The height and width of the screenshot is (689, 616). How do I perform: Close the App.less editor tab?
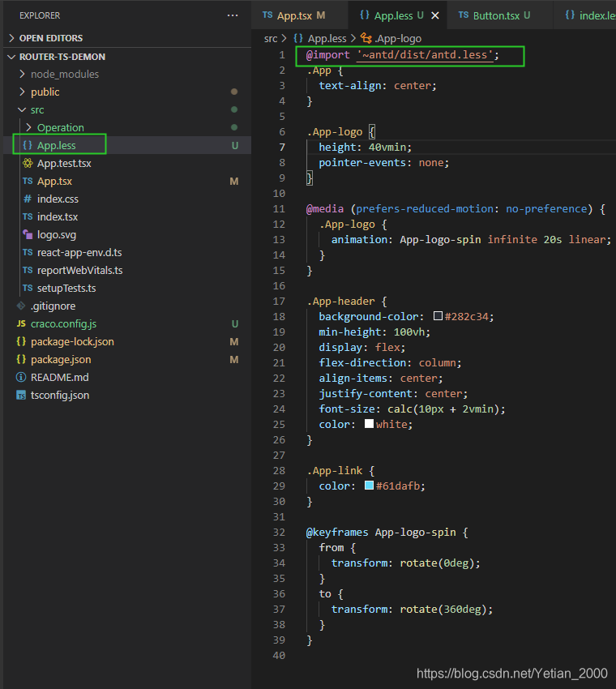coord(435,16)
